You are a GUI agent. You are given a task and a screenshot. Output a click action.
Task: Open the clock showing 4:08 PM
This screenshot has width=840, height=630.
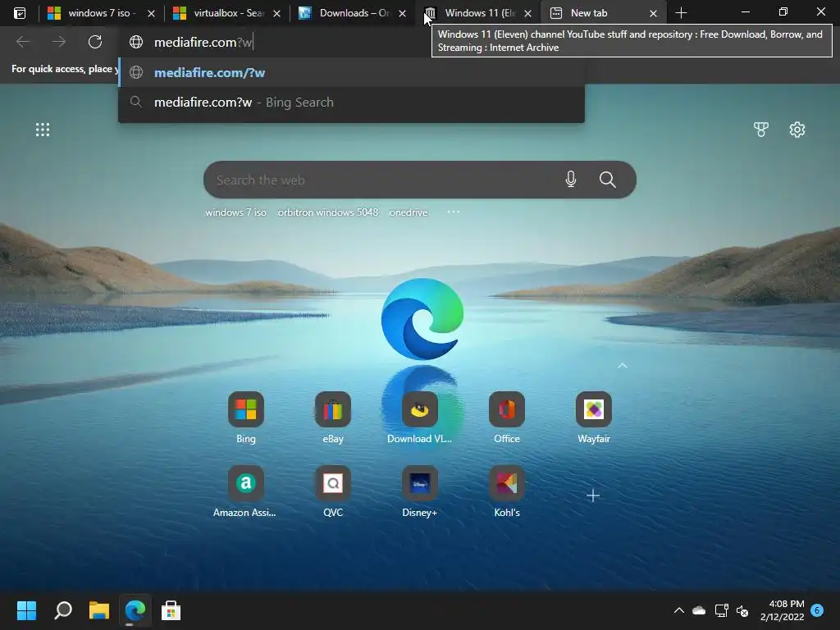pyautogui.click(x=782, y=610)
